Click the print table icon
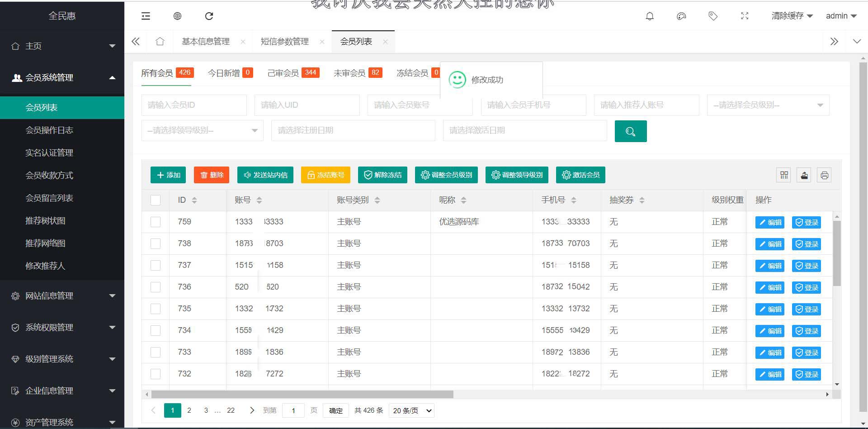Screen dimensions: 868x429 [824, 175]
